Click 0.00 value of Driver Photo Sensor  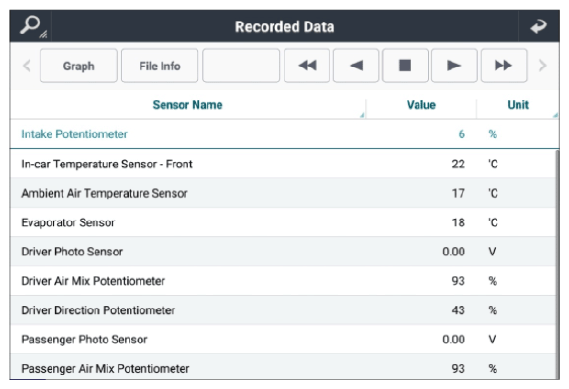(x=453, y=251)
